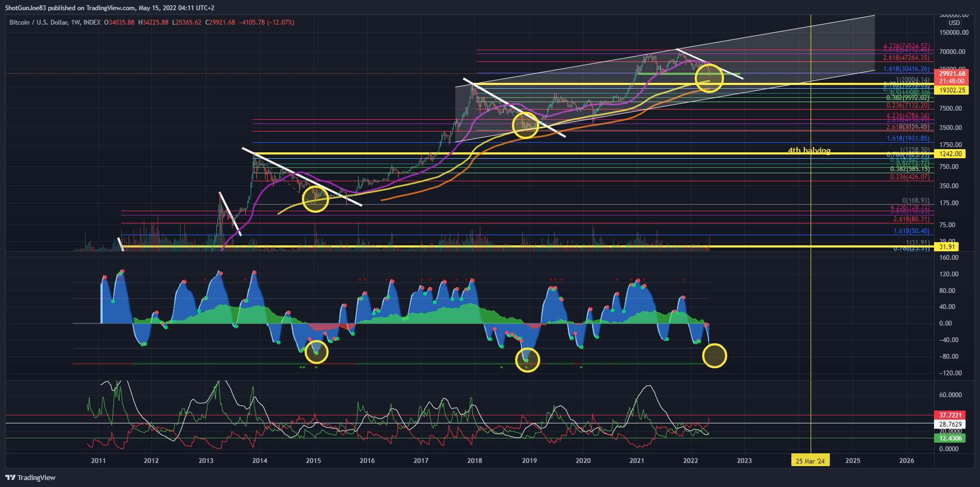Click the green indicator value tag 12.4306
Screen dimensions: 980x487
pos(951,438)
